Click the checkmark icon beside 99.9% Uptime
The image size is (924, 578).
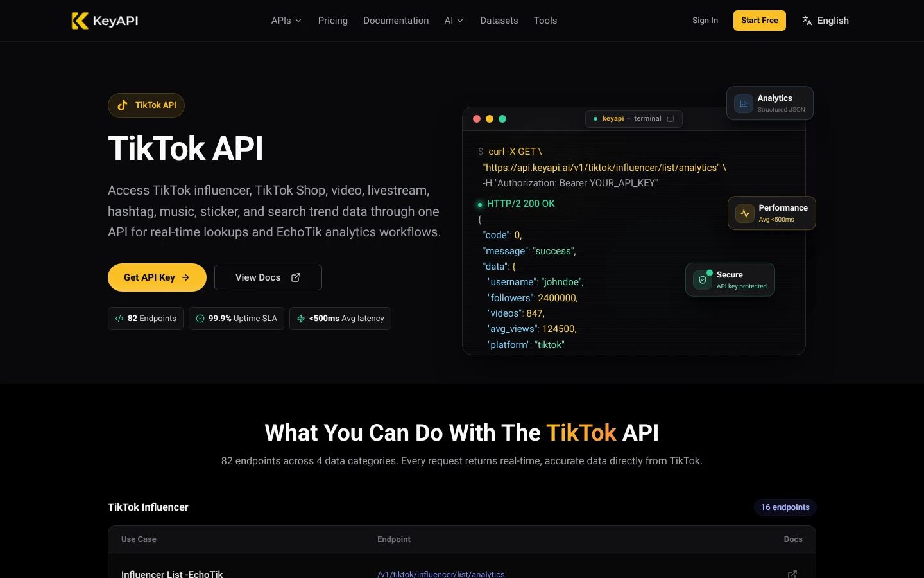tap(200, 319)
